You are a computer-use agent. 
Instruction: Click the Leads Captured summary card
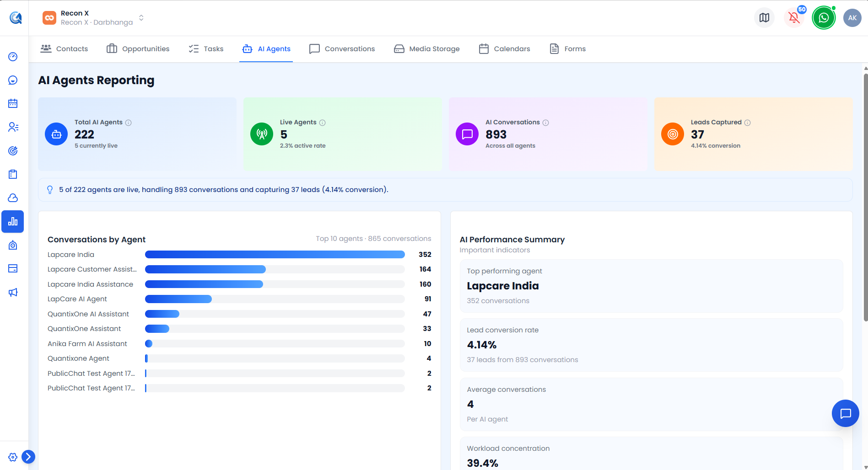(x=753, y=134)
